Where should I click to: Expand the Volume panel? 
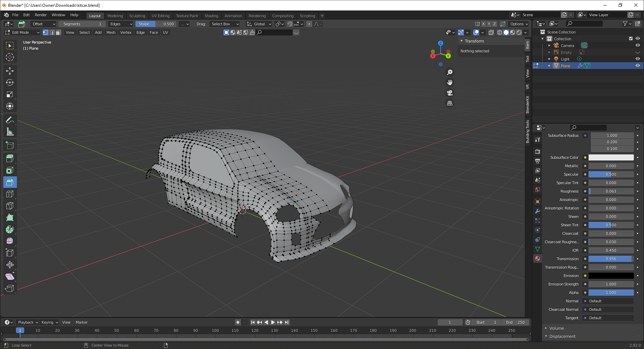[x=556, y=328]
